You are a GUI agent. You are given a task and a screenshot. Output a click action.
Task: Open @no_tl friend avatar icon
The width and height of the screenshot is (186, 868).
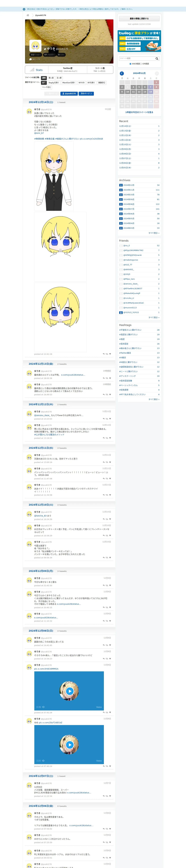(121, 246)
